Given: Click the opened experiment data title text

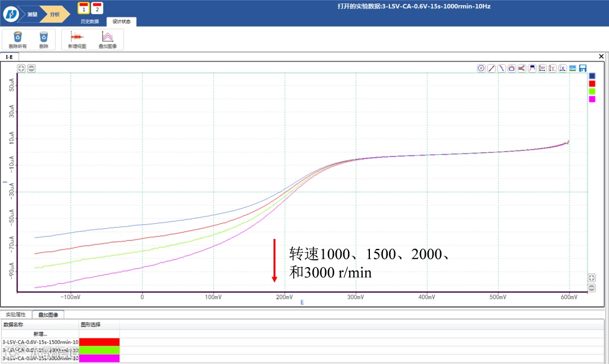Looking at the screenshot, I should 414,6.
